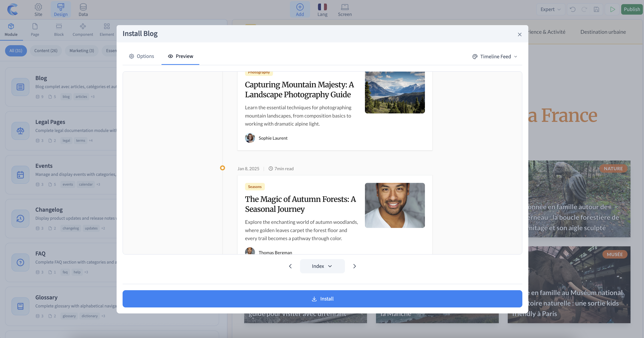This screenshot has height=338, width=644.
Task: Go to next preview page arrow
Action: [354, 266]
